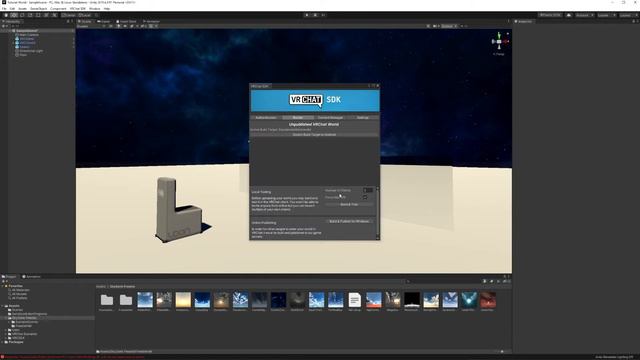The image size is (640, 360).
Task: Click Build & Publish for Windows
Action: click(349, 222)
